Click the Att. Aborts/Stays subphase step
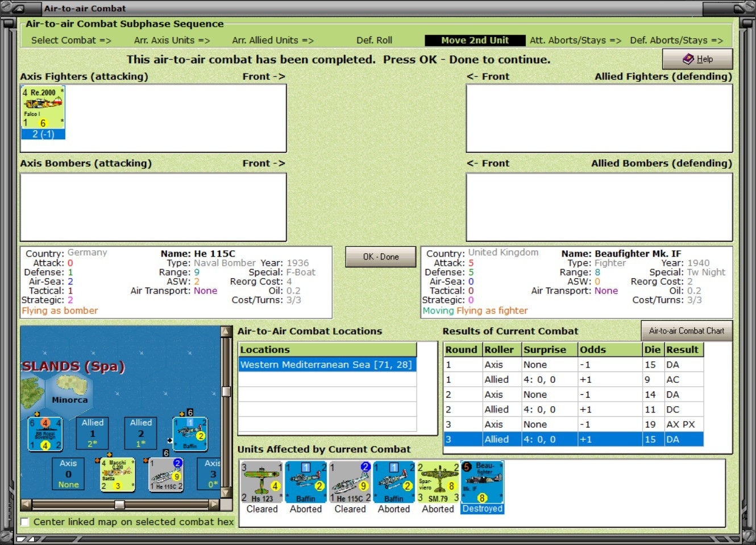Image resolution: width=756 pixels, height=545 pixels. coord(576,40)
